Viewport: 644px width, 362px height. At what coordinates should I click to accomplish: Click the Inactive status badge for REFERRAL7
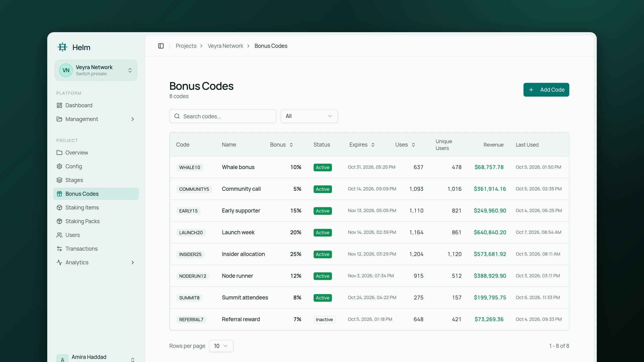(x=324, y=319)
